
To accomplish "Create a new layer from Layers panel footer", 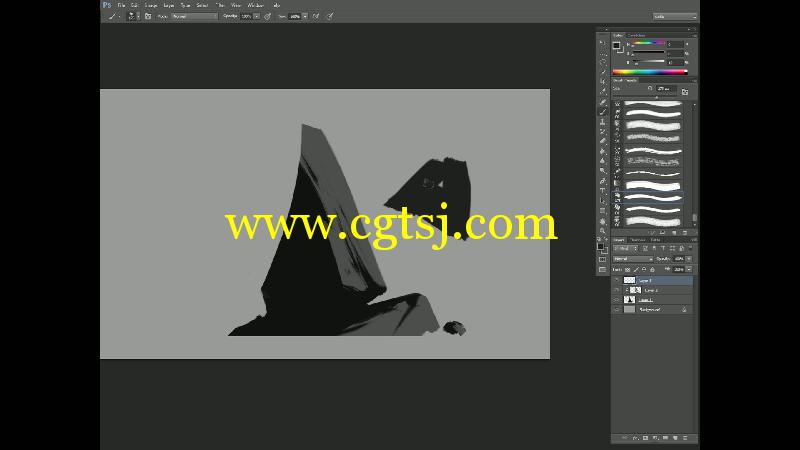I will (674, 438).
